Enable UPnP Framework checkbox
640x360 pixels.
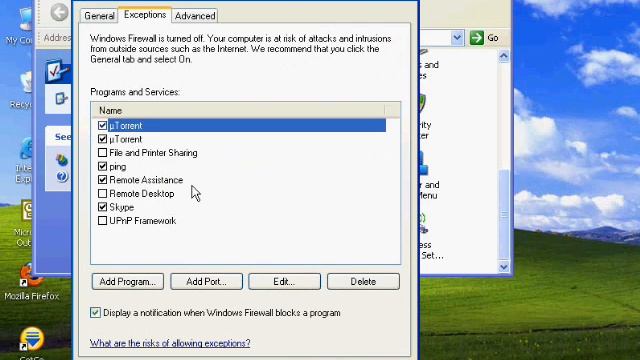coord(102,221)
